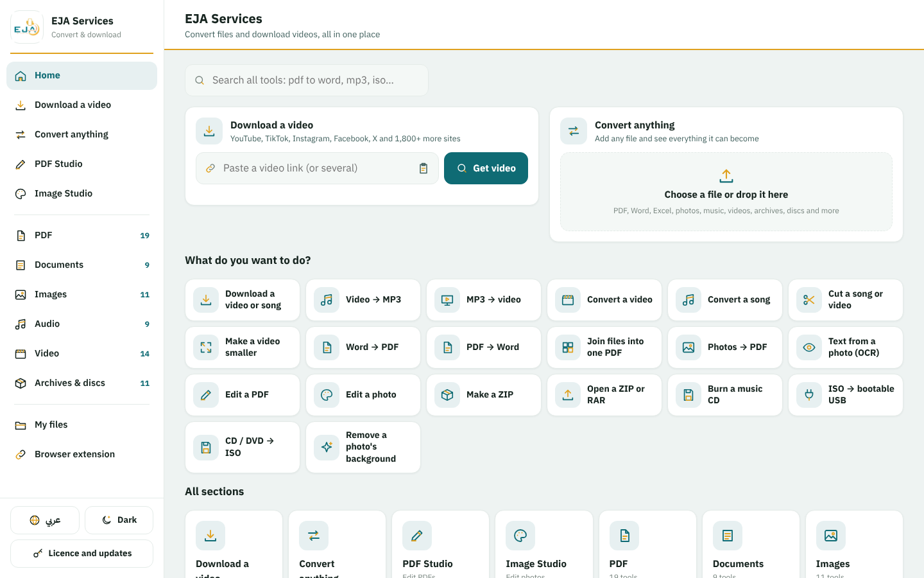
Task: Open Image Studio from sidebar
Action: 81,194
